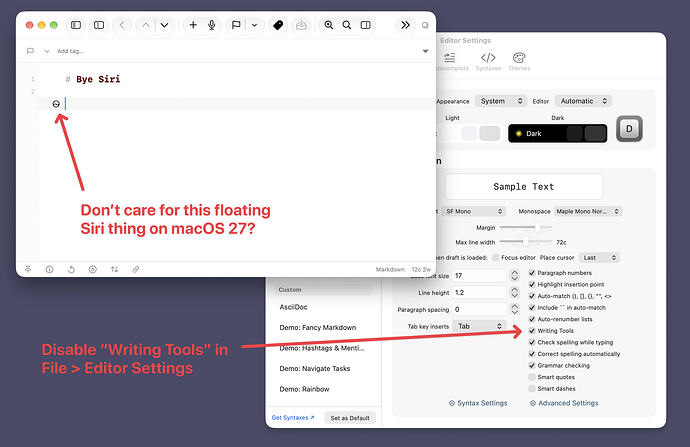
Task: Open the chevron beside tag bar flag
Action: coord(47,51)
